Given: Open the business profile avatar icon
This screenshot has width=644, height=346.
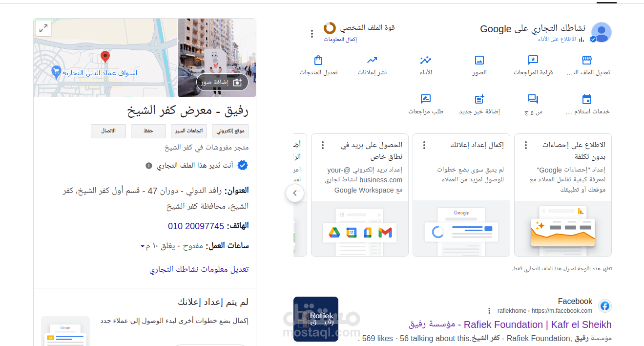Looking at the screenshot, I should [601, 32].
